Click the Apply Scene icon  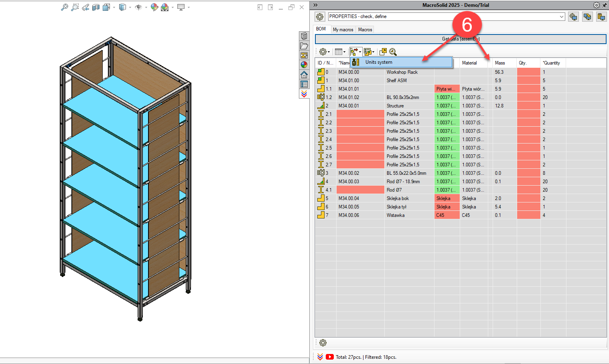click(x=164, y=7)
